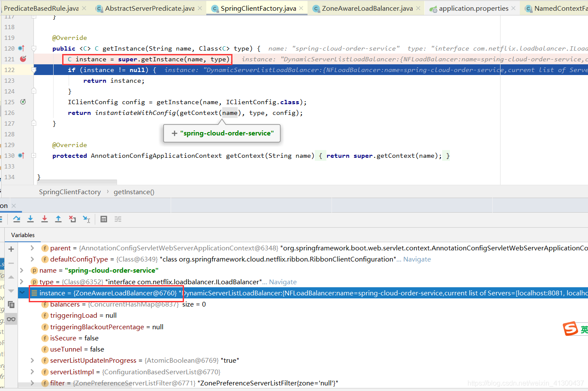This screenshot has width=588, height=391.
Task: Click the Step Over debugger icon
Action: 17,219
